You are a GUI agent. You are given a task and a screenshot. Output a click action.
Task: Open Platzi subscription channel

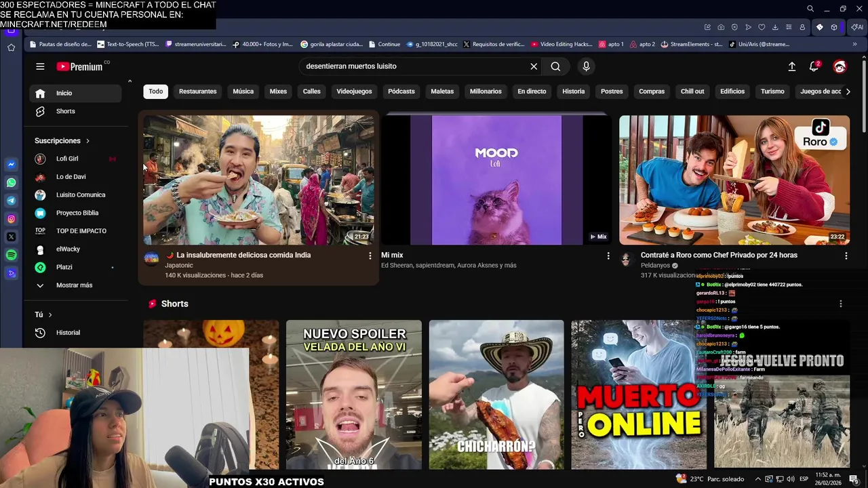coord(75,267)
